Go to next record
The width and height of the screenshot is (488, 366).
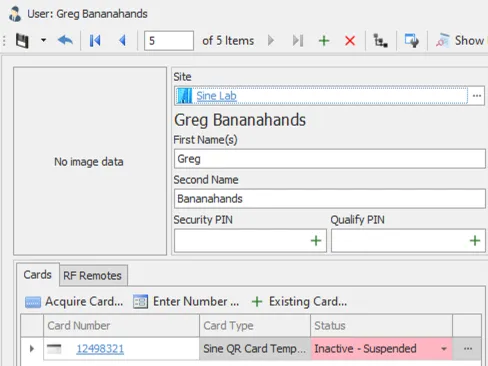271,41
